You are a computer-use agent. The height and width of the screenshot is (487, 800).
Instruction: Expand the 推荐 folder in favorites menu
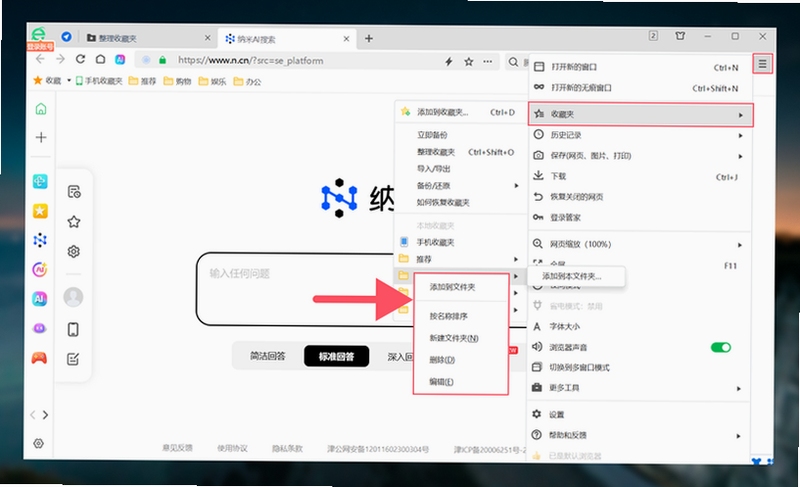[461, 259]
